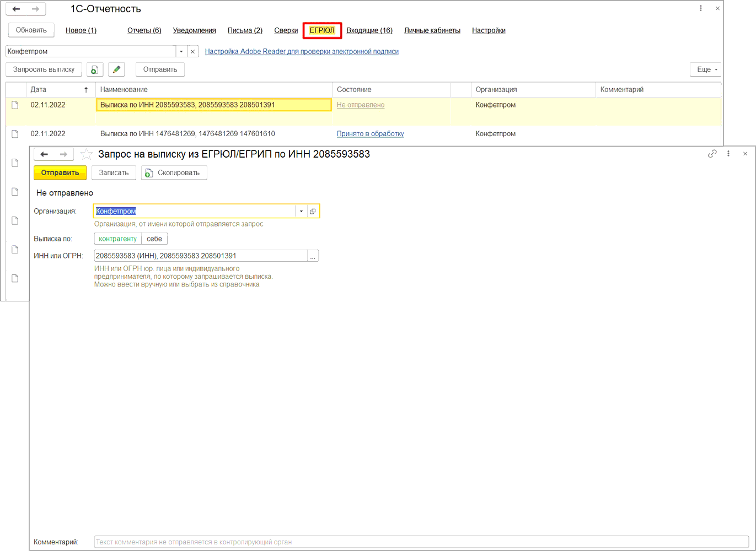Open Принято в обработку status link
The height and width of the screenshot is (551, 756).
(370, 133)
